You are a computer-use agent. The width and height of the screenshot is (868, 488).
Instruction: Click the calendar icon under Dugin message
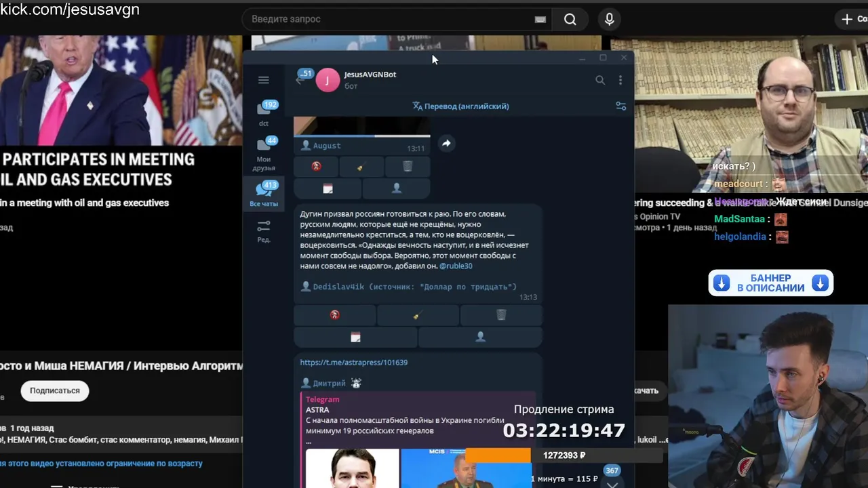[355, 337]
